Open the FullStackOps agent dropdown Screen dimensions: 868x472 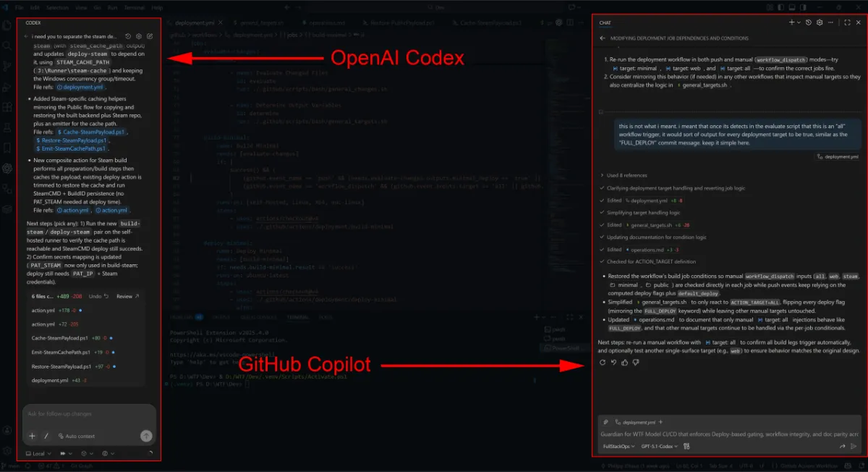point(618,446)
